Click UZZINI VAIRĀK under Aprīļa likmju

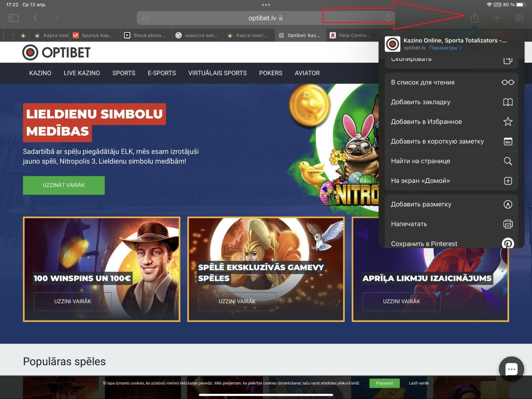tap(401, 301)
